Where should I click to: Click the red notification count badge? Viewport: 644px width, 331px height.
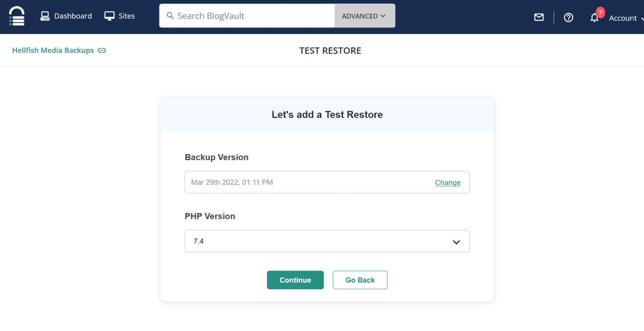(x=600, y=12)
